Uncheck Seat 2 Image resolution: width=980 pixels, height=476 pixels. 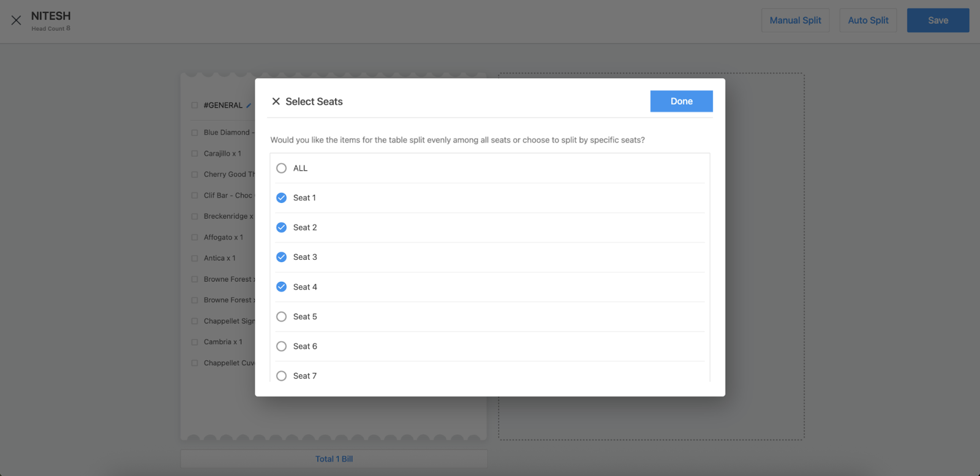pyautogui.click(x=281, y=228)
